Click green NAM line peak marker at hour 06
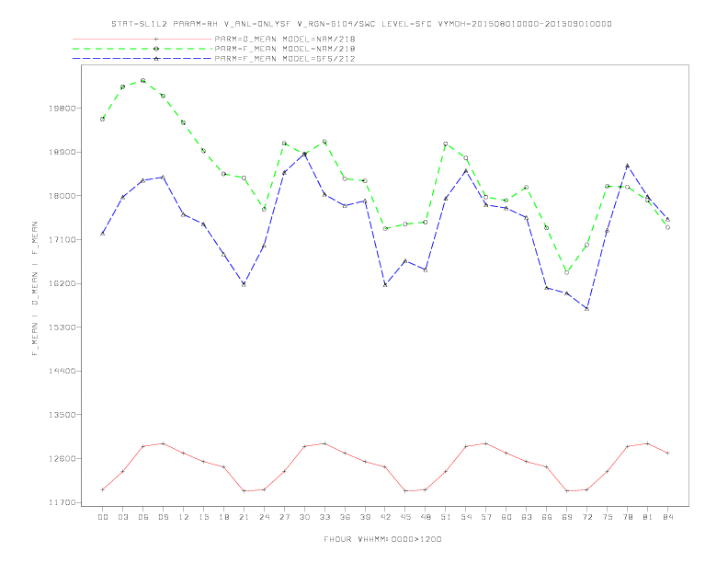This screenshot has height=563, width=728. [x=143, y=80]
